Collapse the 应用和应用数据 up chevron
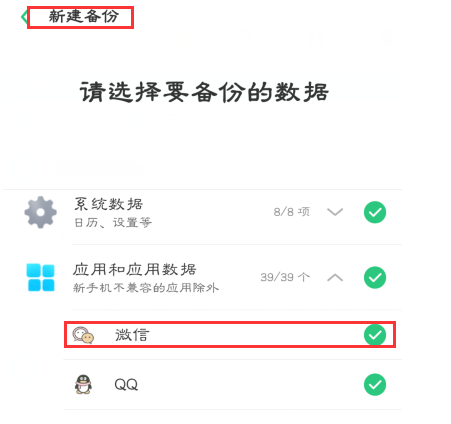451x424 pixels. 335,277
